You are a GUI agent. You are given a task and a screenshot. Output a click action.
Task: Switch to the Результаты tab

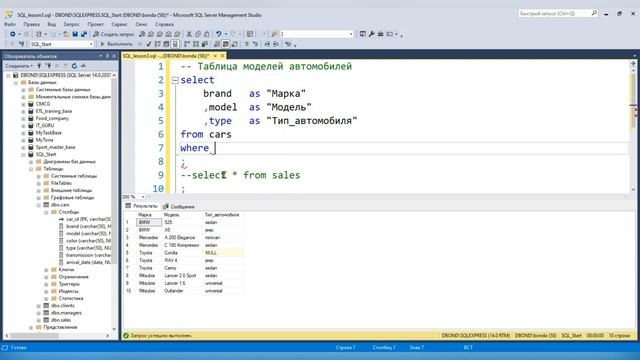(x=142, y=206)
